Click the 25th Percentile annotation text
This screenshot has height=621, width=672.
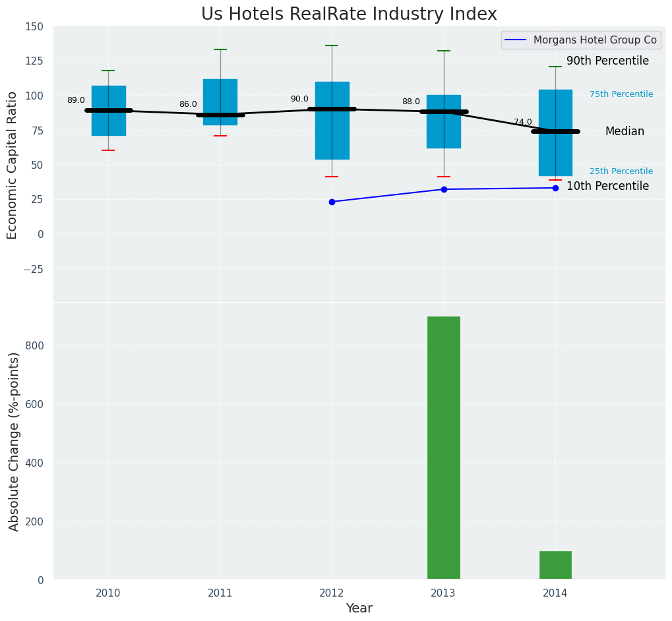pyautogui.click(x=621, y=171)
